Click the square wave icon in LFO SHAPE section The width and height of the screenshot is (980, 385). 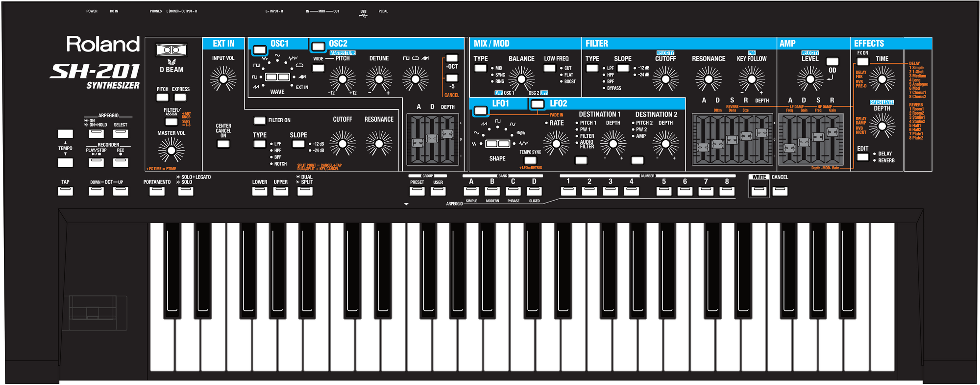tap(498, 121)
